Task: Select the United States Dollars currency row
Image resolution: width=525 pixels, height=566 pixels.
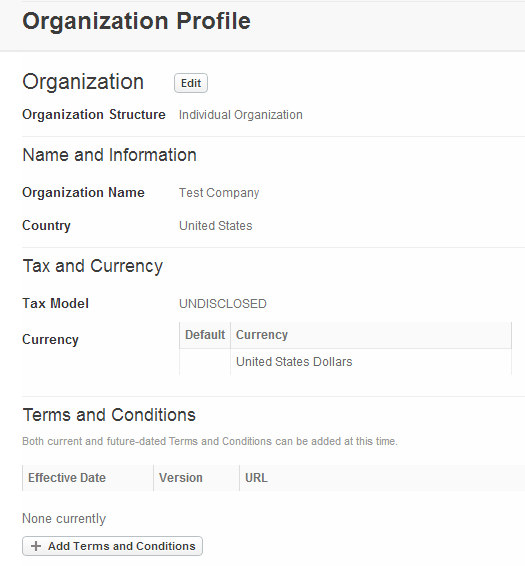Action: 346,362
